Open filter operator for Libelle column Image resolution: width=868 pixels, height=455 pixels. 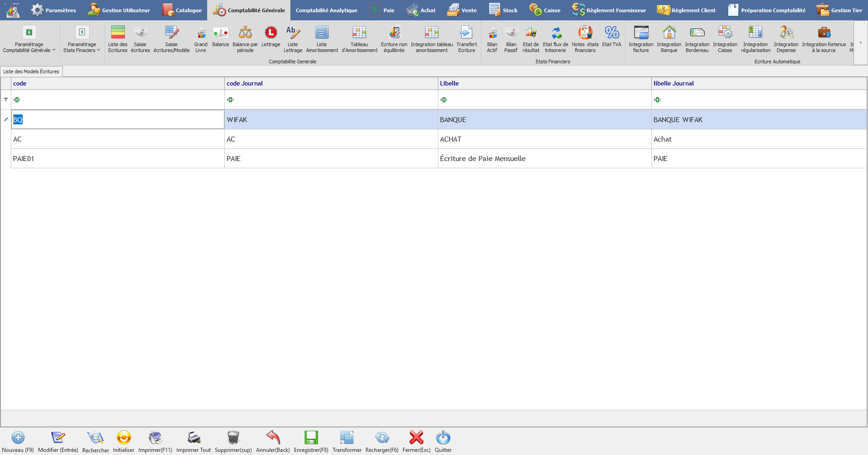pos(444,100)
